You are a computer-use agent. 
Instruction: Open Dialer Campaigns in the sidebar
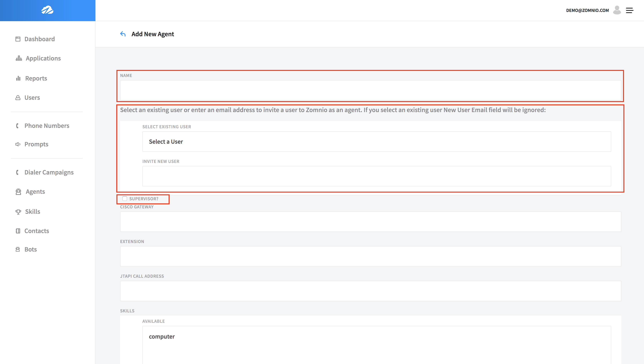pyautogui.click(x=49, y=172)
